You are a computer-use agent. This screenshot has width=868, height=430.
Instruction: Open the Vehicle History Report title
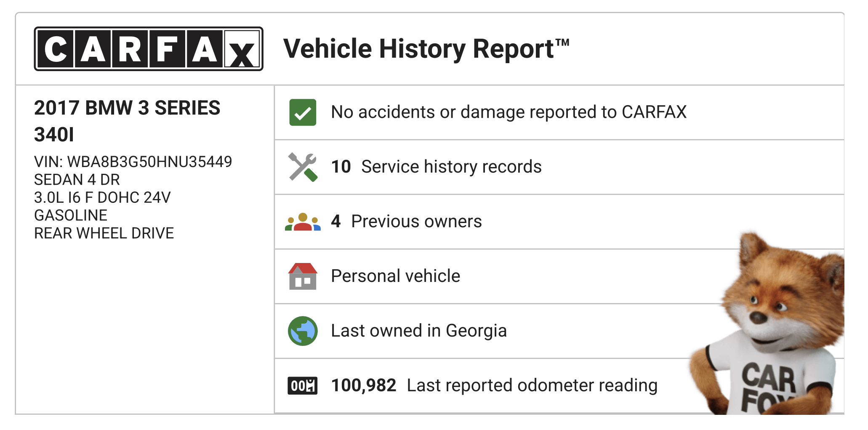click(426, 49)
